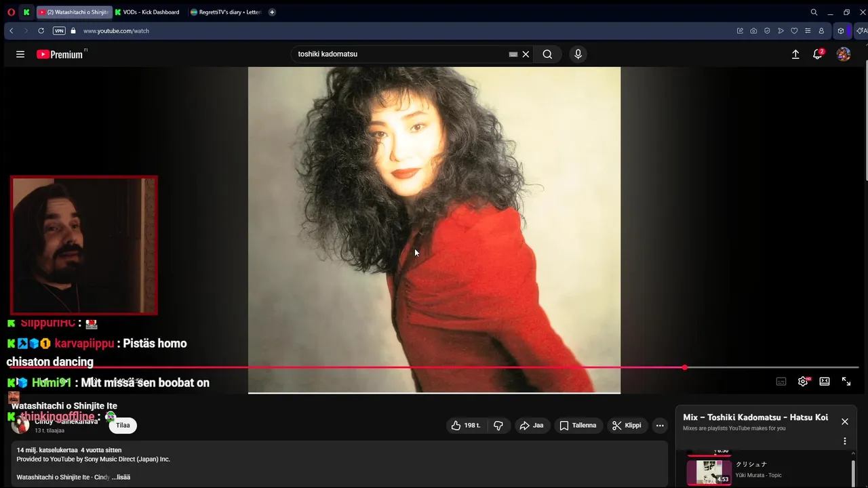The width and height of the screenshot is (868, 488).
Task: Open the extensions cube icon
Action: pos(841,30)
